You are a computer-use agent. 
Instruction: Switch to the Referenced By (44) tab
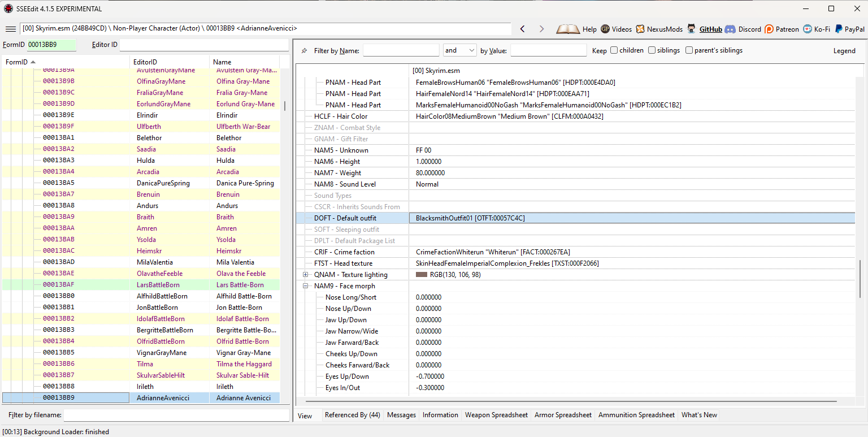coord(352,415)
